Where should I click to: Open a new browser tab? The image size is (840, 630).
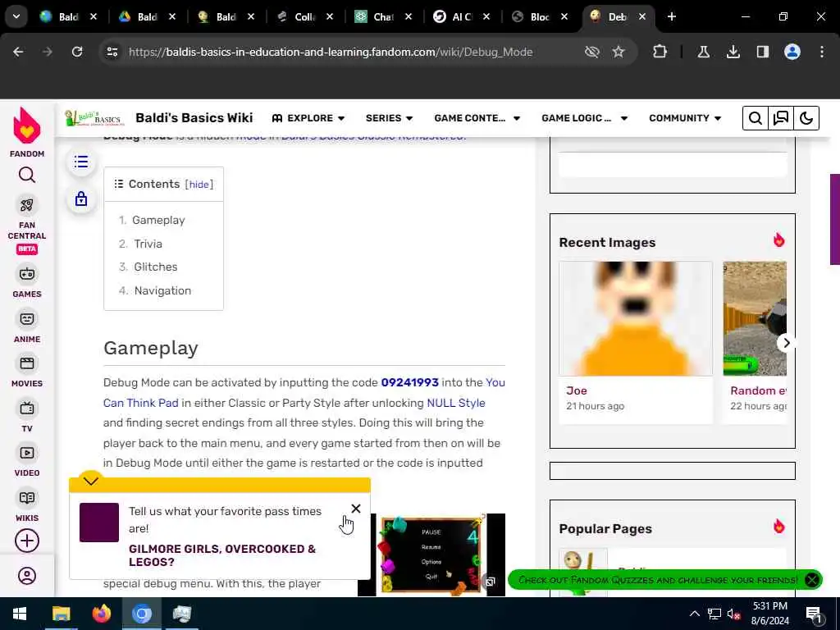click(x=672, y=17)
